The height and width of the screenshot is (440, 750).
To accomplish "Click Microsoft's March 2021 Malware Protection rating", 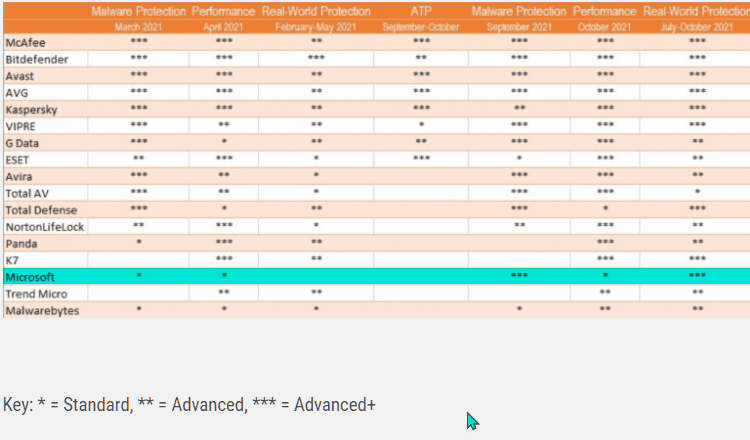I will point(139,275).
